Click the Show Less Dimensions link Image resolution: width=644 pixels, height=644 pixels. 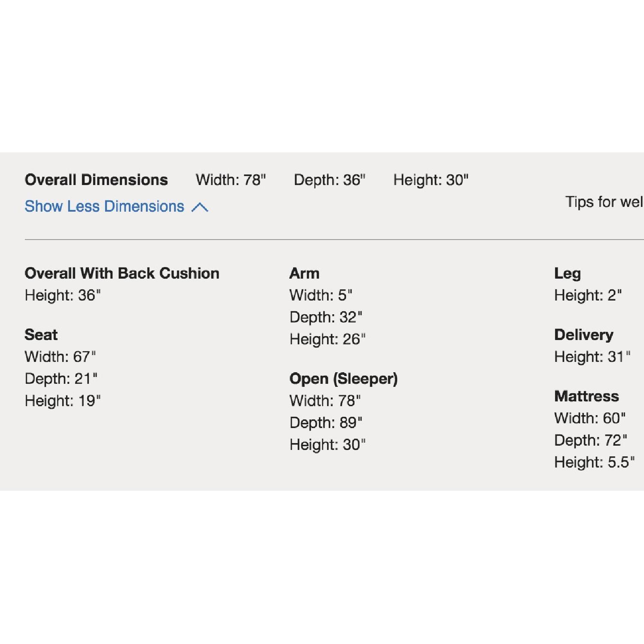pyautogui.click(x=104, y=207)
